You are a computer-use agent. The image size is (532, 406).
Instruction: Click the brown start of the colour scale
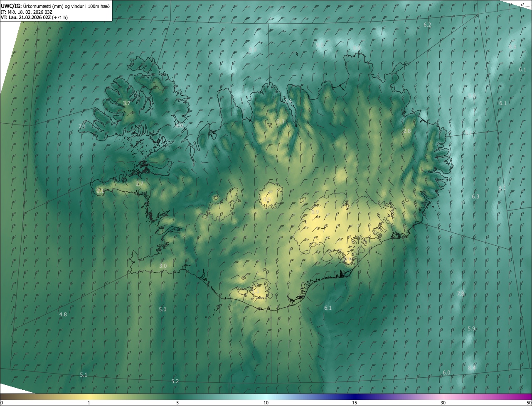pos(8,396)
